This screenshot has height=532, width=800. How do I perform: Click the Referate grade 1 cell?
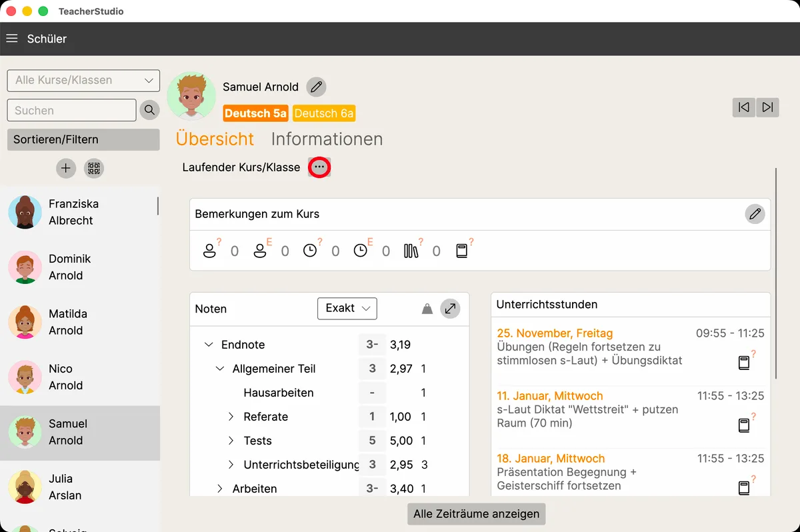372,417
